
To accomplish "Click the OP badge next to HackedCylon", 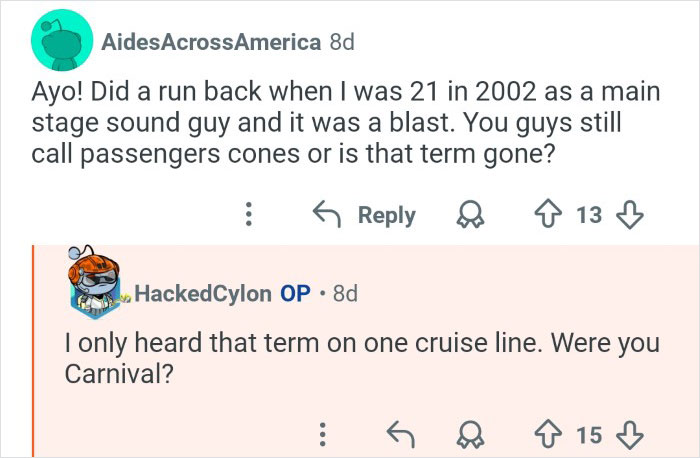I will (x=295, y=293).
